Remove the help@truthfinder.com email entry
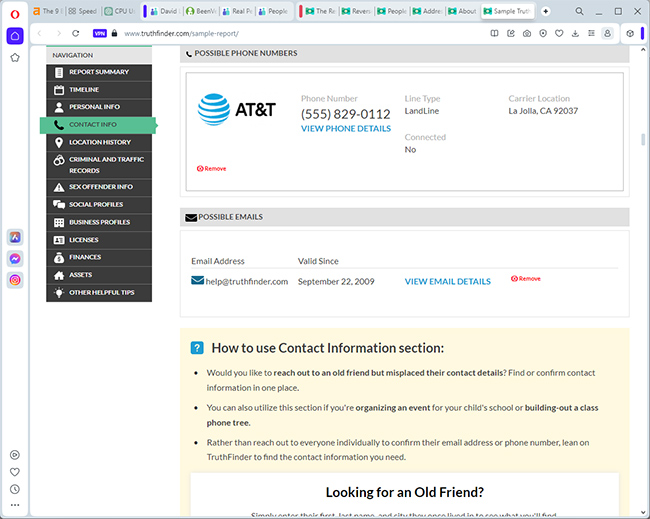The height and width of the screenshot is (519, 650). pyautogui.click(x=526, y=279)
